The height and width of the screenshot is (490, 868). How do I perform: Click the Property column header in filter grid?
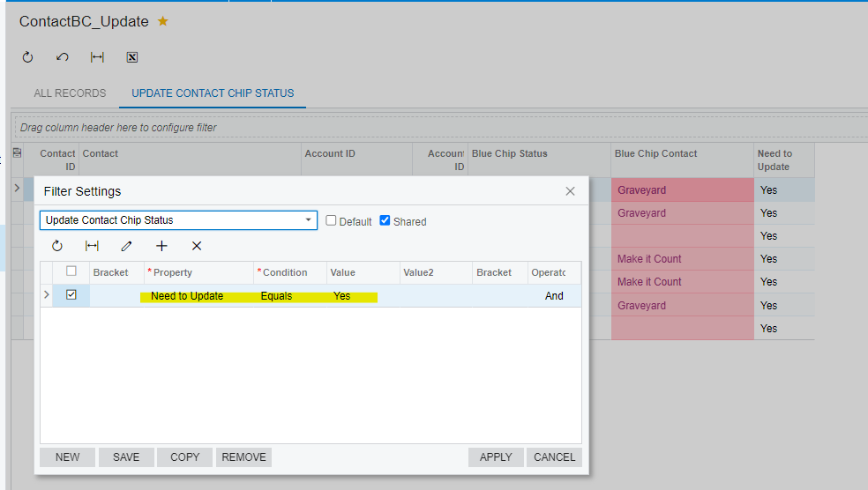pyautogui.click(x=198, y=272)
